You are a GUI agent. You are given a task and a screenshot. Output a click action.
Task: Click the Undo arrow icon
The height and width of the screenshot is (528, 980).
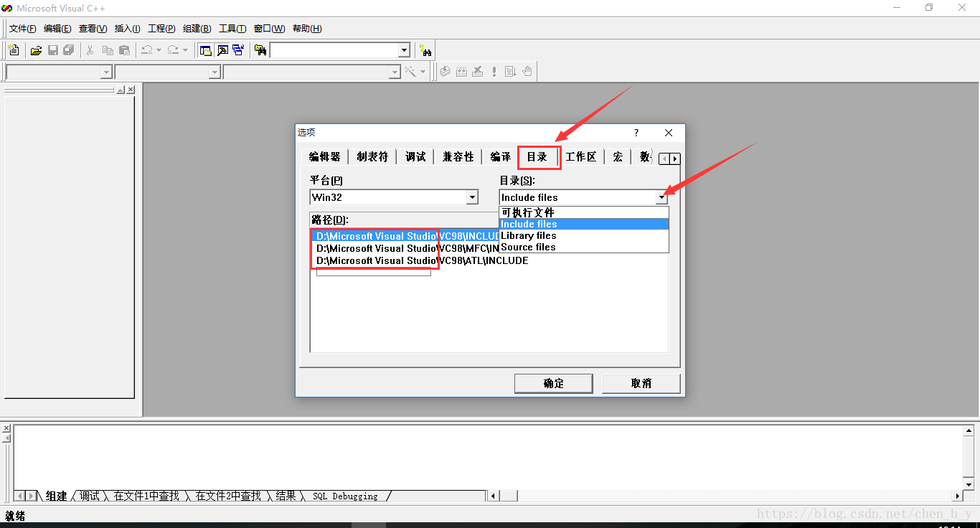point(146,50)
